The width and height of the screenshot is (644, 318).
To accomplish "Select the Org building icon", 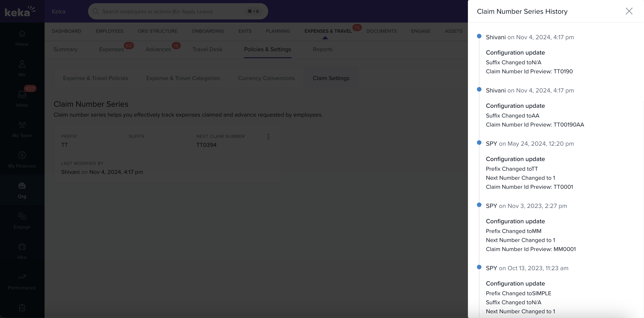I will pyautogui.click(x=22, y=186).
